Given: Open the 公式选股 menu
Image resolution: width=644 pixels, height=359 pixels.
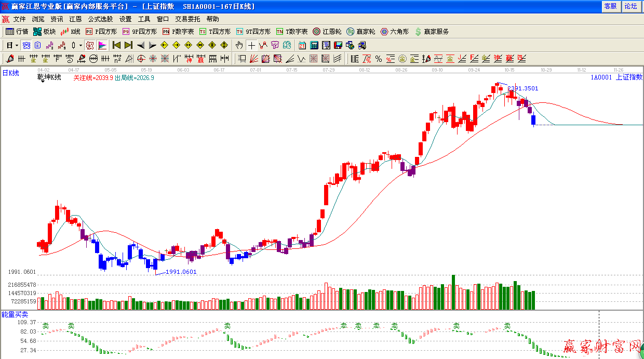Looking at the screenshot, I should [100, 19].
